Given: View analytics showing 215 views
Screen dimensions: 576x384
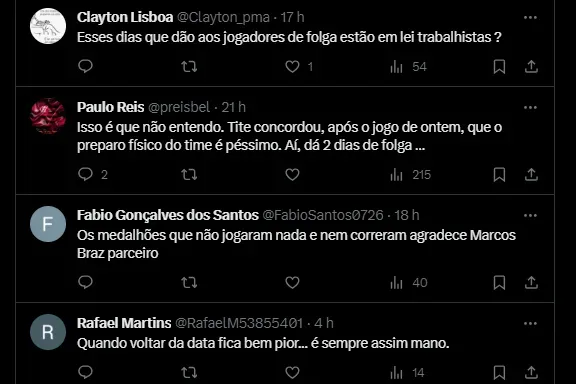Looking at the screenshot, I should 410,175.
